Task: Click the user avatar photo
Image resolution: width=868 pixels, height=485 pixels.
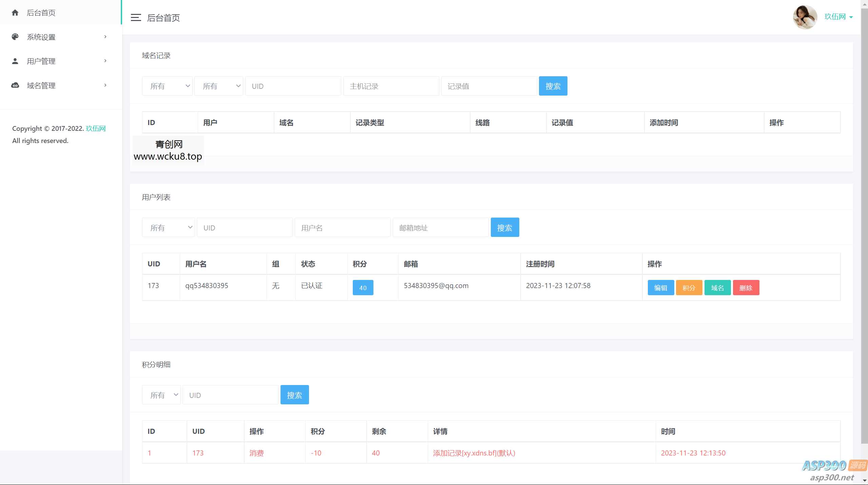Action: 805,17
